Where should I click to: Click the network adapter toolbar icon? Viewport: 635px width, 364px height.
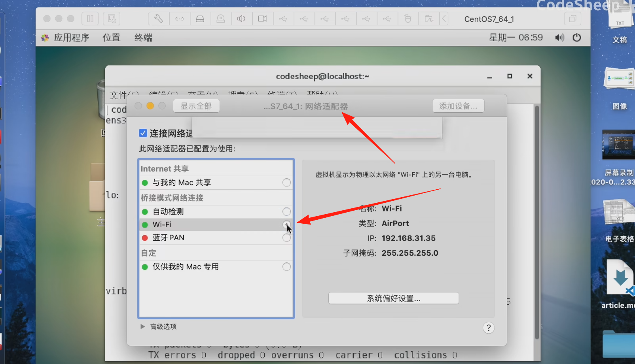180,19
